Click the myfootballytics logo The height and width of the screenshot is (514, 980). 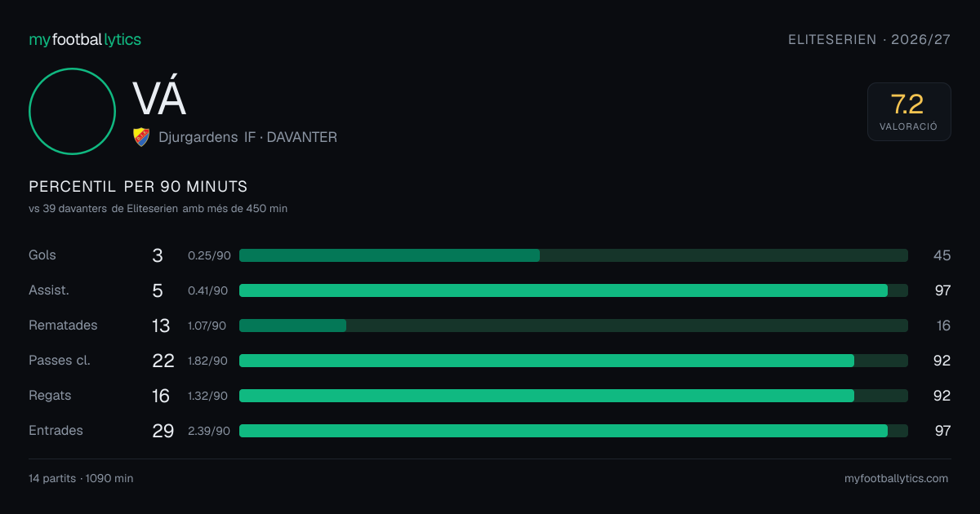click(x=85, y=39)
